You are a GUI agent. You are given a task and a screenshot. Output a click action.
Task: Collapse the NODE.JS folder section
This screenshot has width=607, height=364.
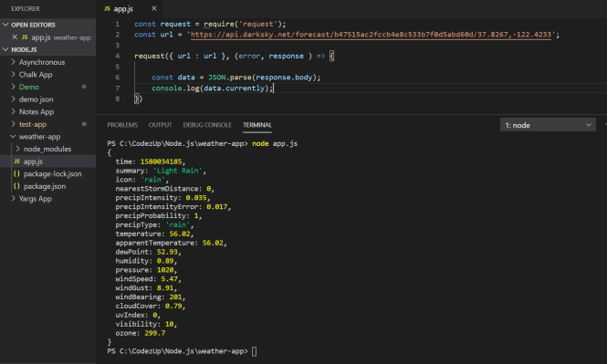(5, 49)
